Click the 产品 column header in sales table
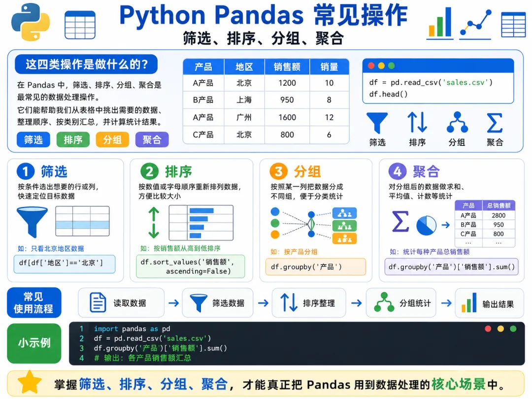 pos(203,67)
